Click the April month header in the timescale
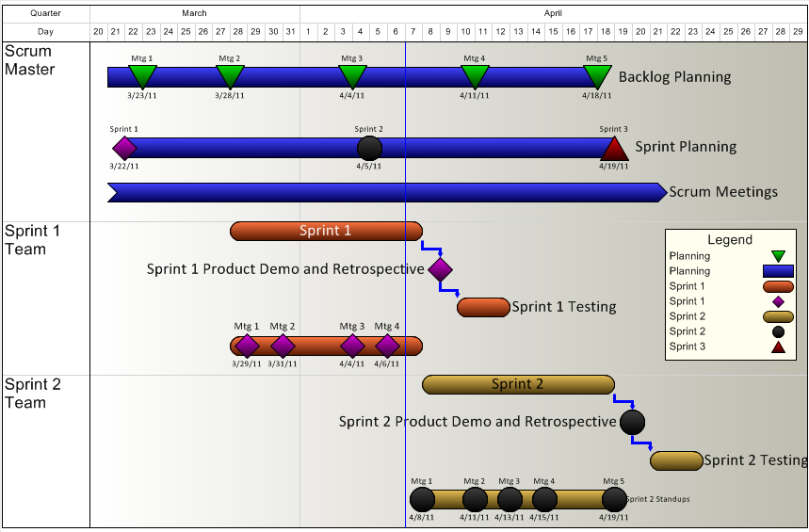 553,13
